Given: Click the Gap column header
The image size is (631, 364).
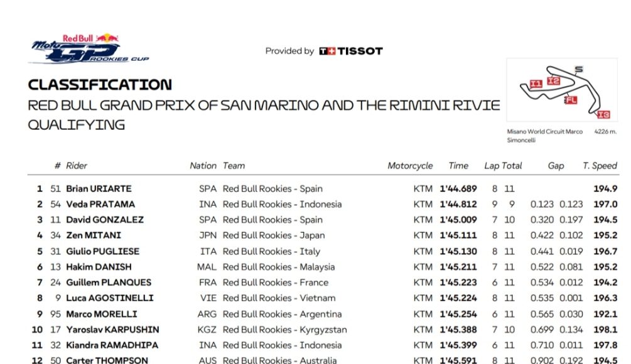Looking at the screenshot, I should 556,166.
